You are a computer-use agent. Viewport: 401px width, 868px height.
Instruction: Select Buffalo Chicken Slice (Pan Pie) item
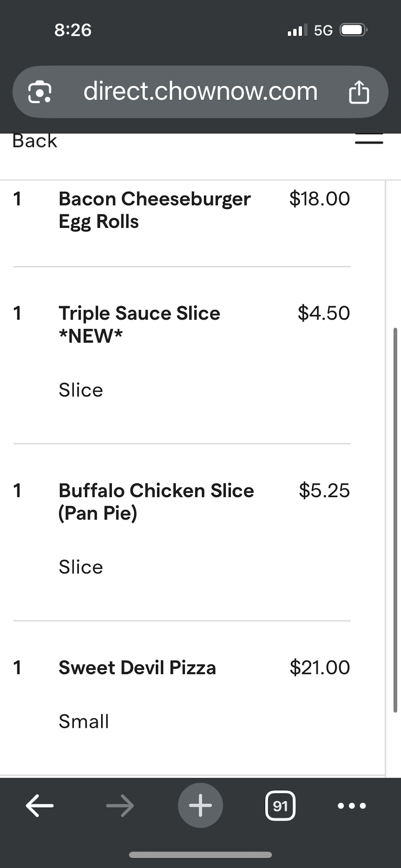(156, 502)
